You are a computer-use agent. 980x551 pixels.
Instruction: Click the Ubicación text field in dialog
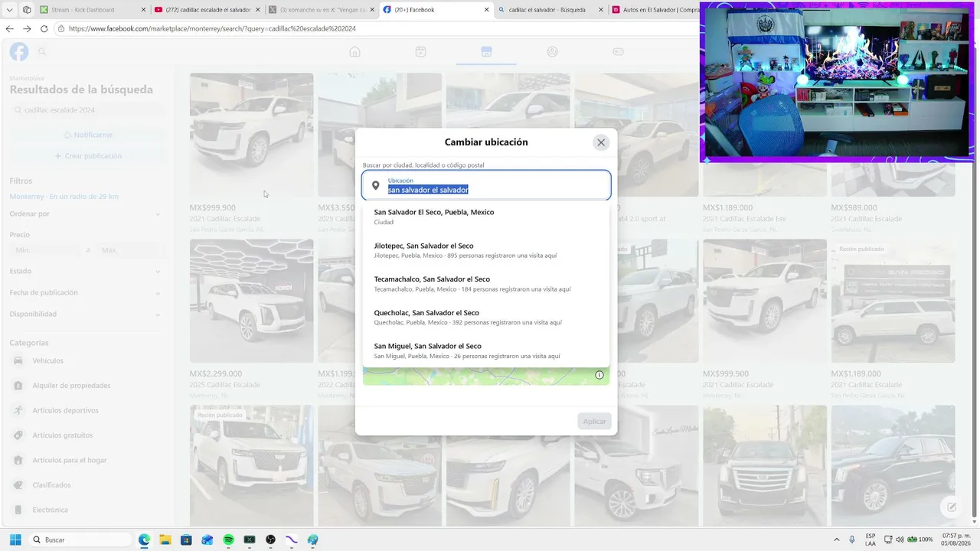486,185
